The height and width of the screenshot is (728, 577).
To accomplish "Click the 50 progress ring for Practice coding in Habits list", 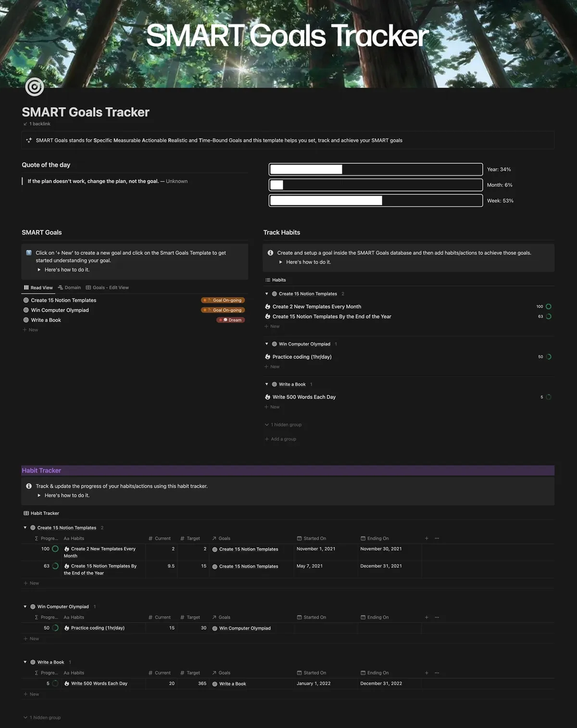I will [549, 357].
